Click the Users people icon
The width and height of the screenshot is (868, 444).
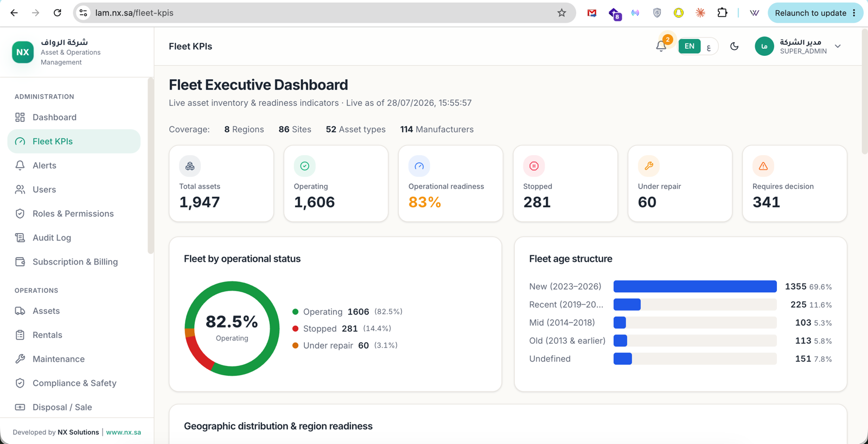click(x=20, y=190)
